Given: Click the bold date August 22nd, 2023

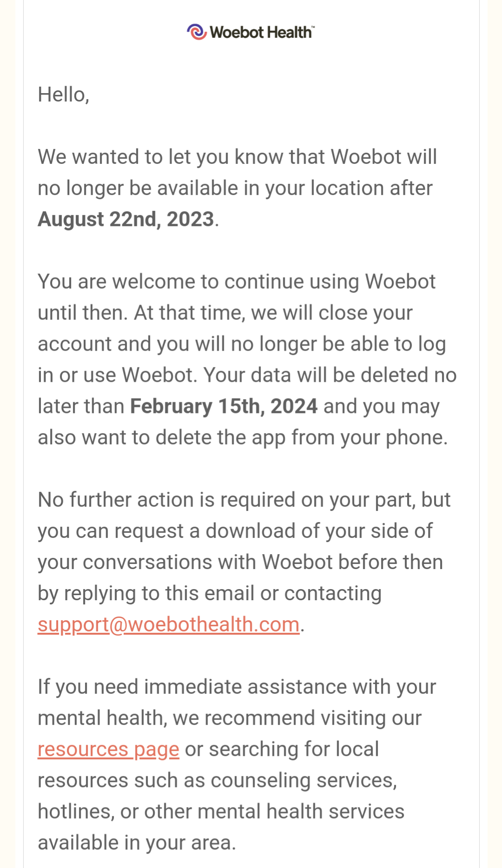Looking at the screenshot, I should click(x=126, y=219).
